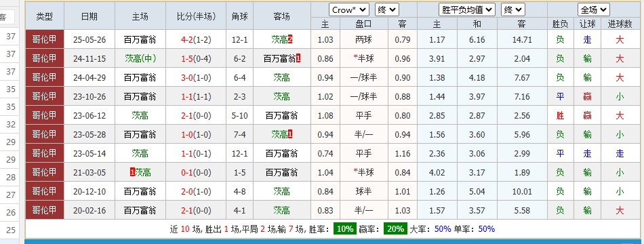Click handicap 两球 in 25-05-26 row
Viewport: 644px width, 244px height.
click(x=364, y=40)
